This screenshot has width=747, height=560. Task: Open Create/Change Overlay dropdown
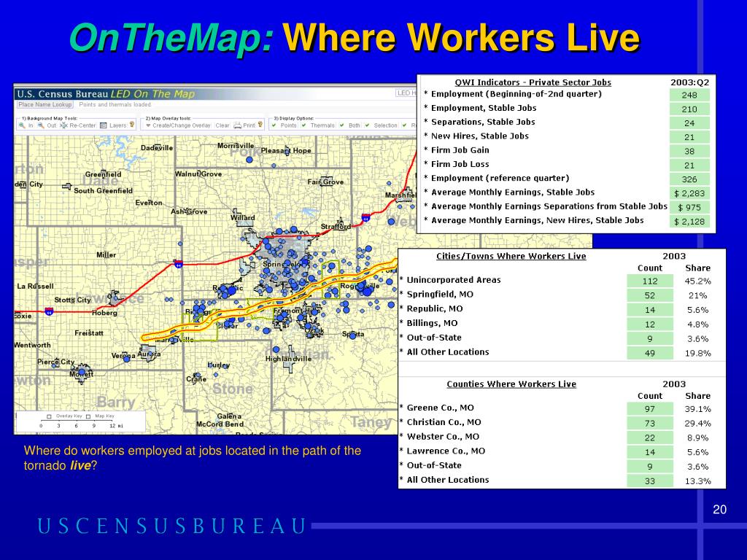tap(178, 125)
